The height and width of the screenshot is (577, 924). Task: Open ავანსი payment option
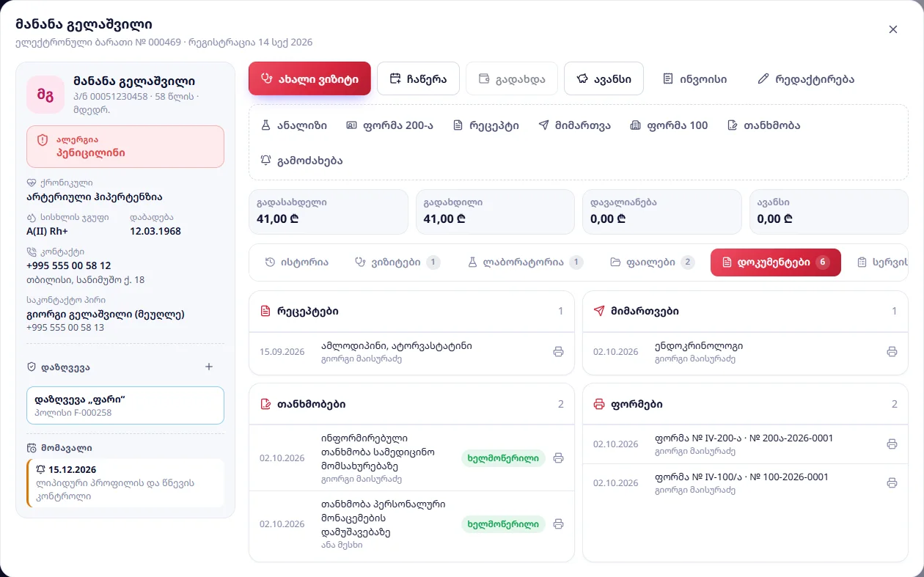[x=604, y=78]
